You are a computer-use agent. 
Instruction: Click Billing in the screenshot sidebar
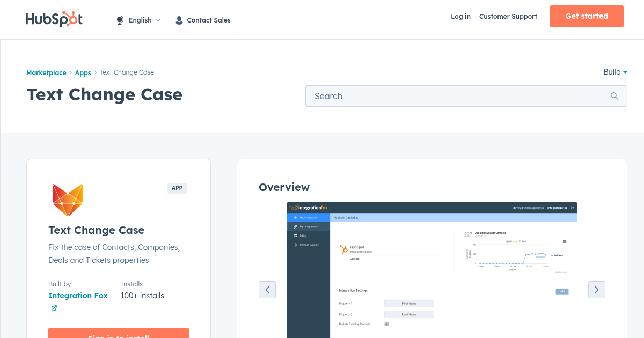click(x=304, y=236)
